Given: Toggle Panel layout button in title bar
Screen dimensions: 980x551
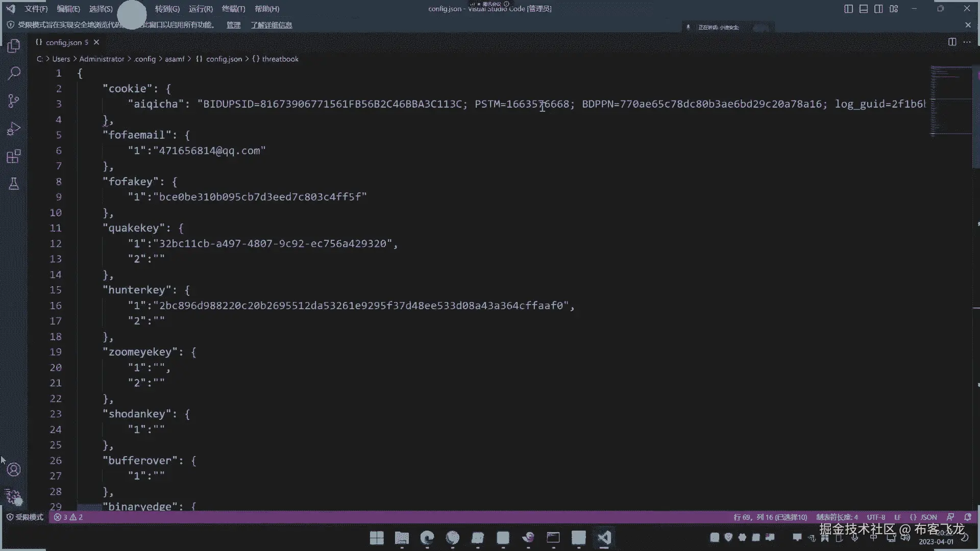Looking at the screenshot, I should 864,9.
